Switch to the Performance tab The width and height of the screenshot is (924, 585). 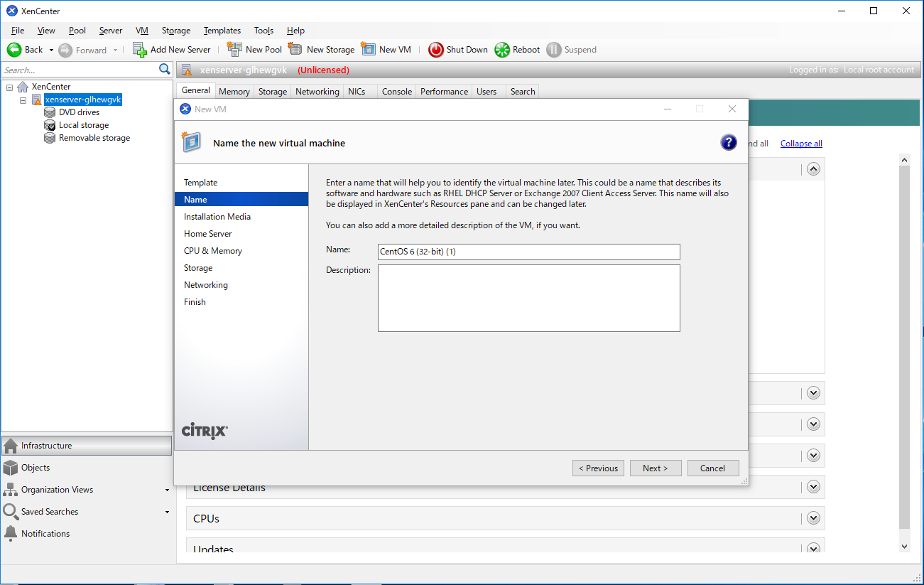pyautogui.click(x=445, y=92)
